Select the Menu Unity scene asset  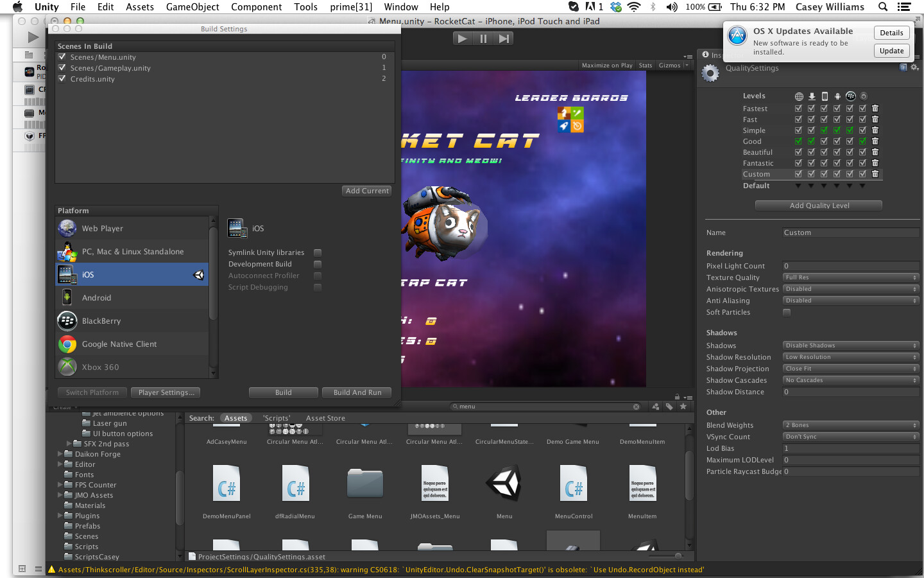(504, 483)
